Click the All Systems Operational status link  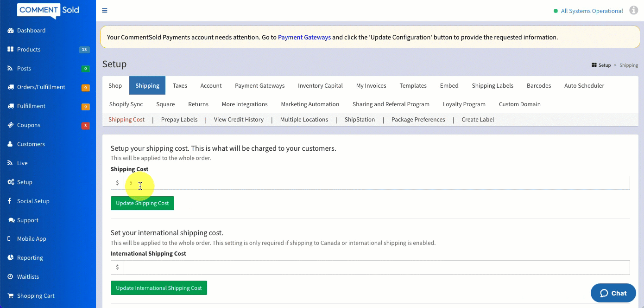click(x=592, y=11)
